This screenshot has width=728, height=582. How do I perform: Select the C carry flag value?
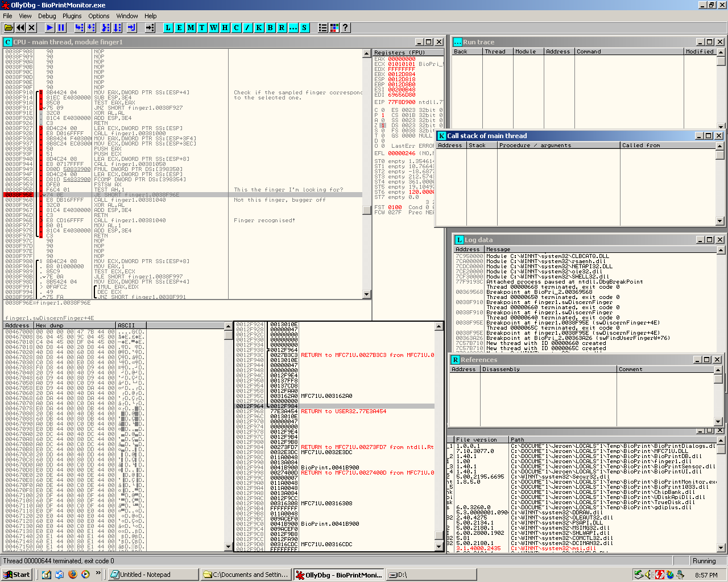(383, 110)
